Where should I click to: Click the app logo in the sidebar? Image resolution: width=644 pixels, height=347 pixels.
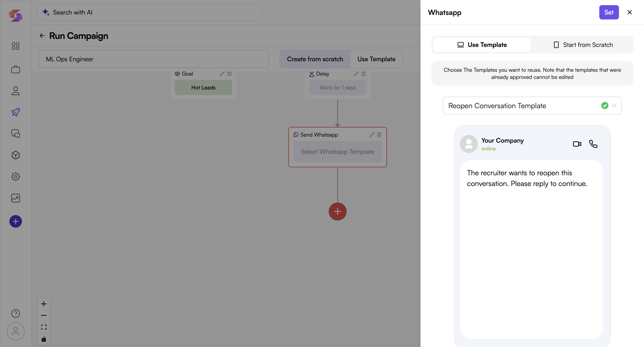click(15, 15)
